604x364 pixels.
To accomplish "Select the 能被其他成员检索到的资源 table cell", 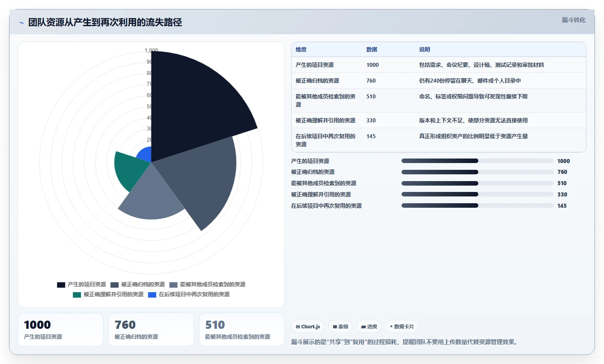I will tap(326, 100).
